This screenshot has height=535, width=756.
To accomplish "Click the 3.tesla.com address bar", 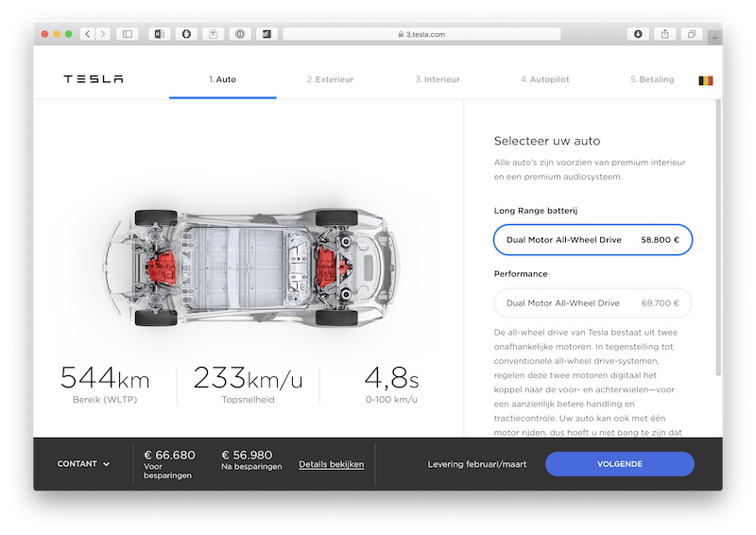I will click(421, 34).
